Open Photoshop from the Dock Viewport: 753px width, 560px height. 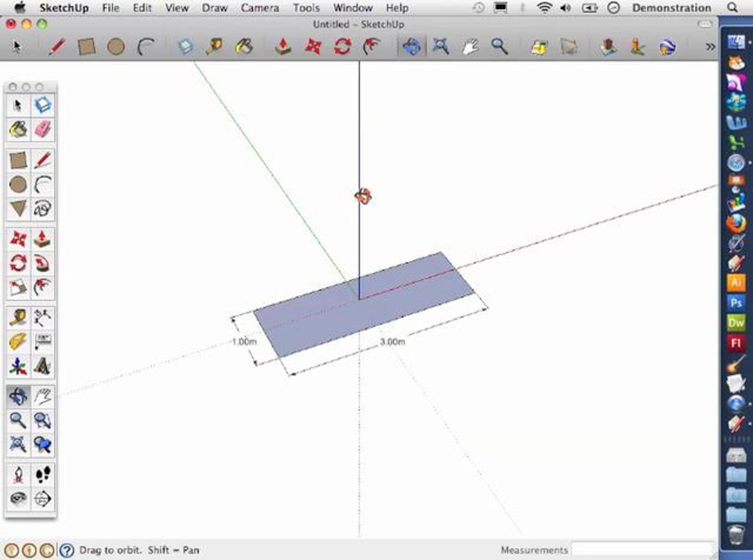point(736,302)
